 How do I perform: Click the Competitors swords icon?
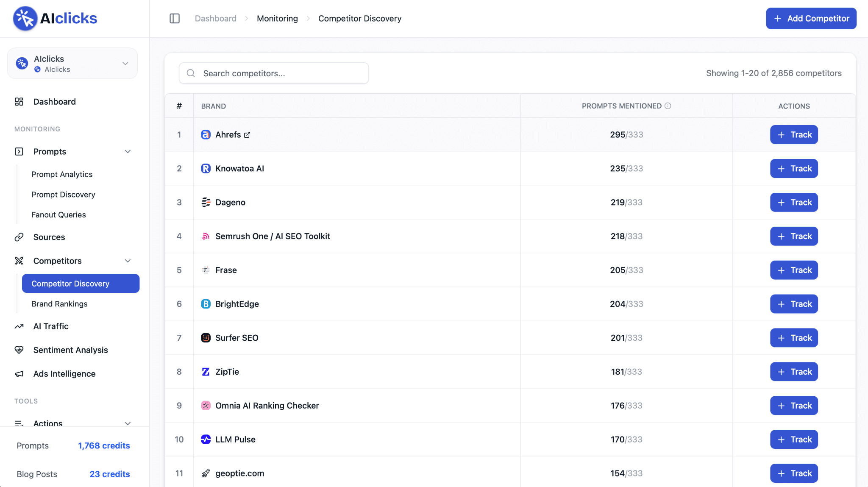click(x=19, y=261)
